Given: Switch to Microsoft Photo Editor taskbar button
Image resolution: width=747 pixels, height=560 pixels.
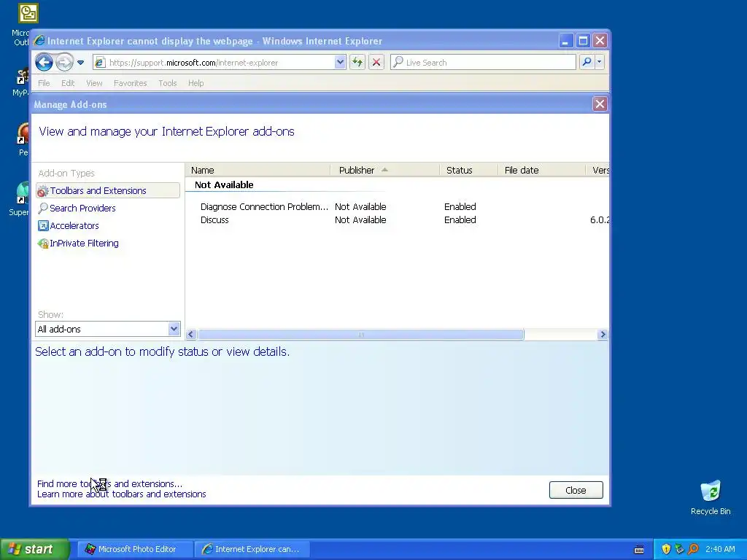Looking at the screenshot, I should [x=135, y=549].
